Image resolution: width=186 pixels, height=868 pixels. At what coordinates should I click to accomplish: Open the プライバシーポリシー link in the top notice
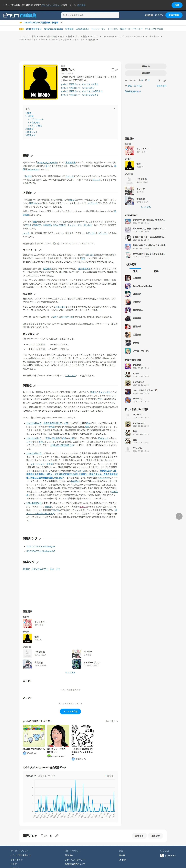click(51, 5)
